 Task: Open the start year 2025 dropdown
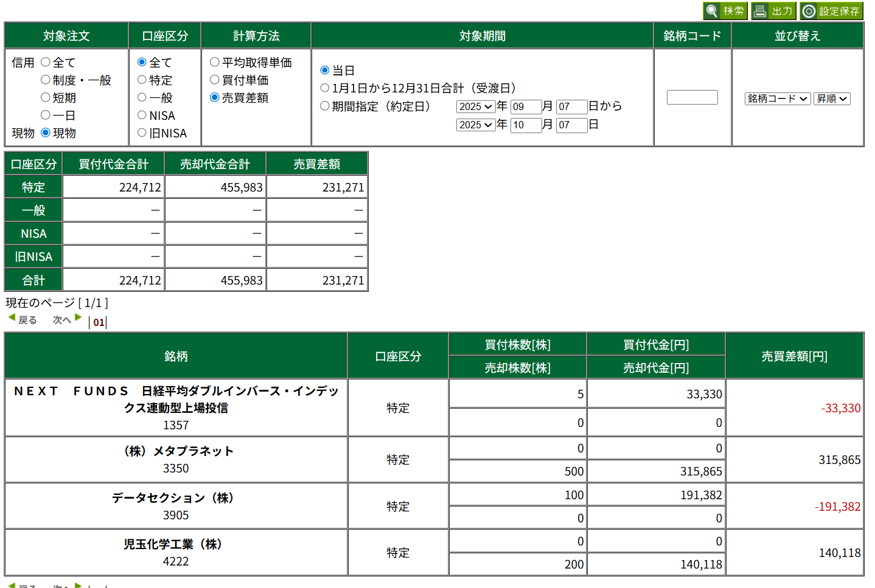[x=475, y=106]
